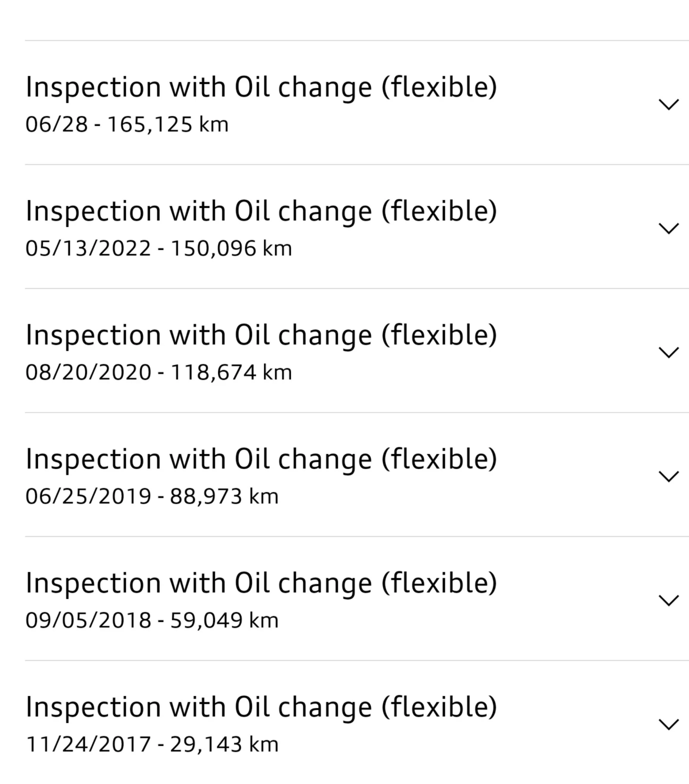
Task: Expand the 05/13/2022 inspection chevron
Action: click(668, 228)
